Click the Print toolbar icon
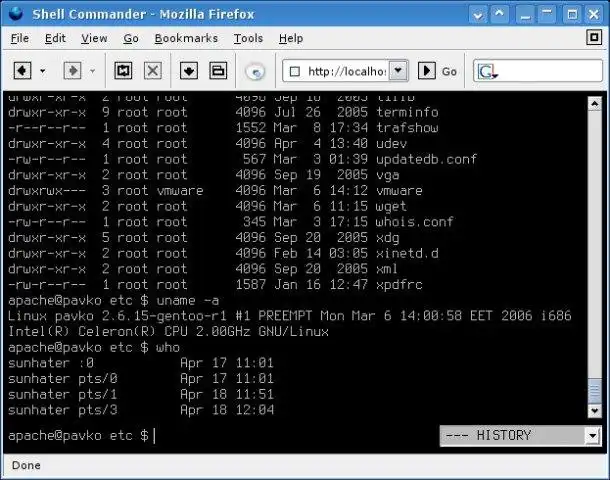This screenshot has width=610, height=480. [x=218, y=71]
